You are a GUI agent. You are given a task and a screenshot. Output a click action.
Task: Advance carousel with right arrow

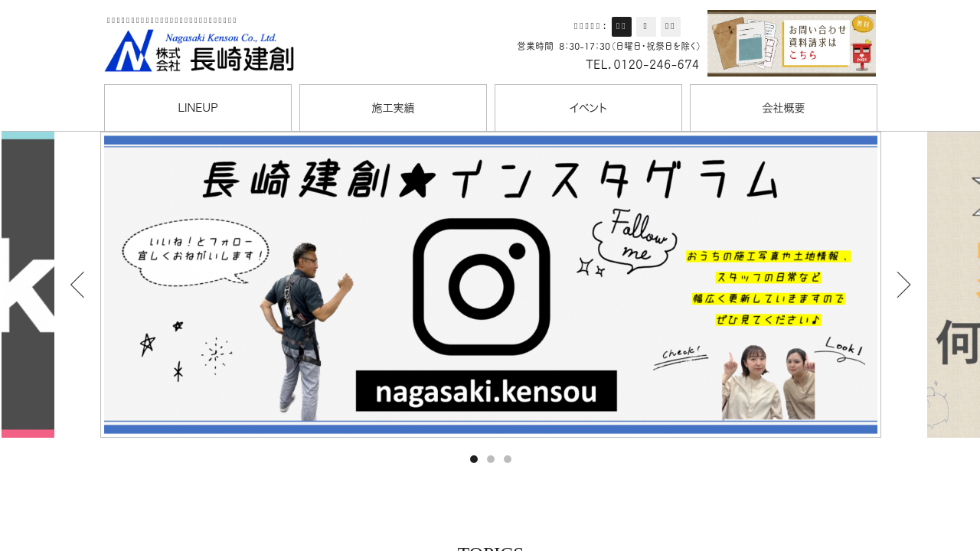pos(903,285)
